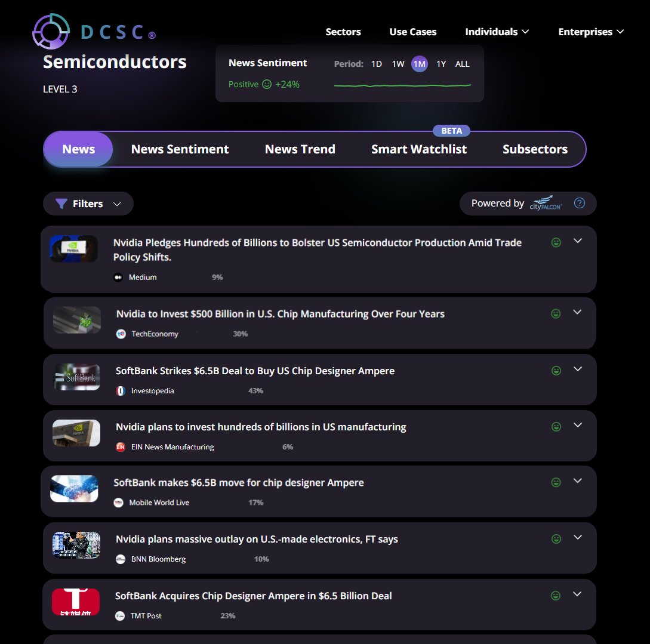Click the green sentiment trend line chart

click(x=402, y=85)
